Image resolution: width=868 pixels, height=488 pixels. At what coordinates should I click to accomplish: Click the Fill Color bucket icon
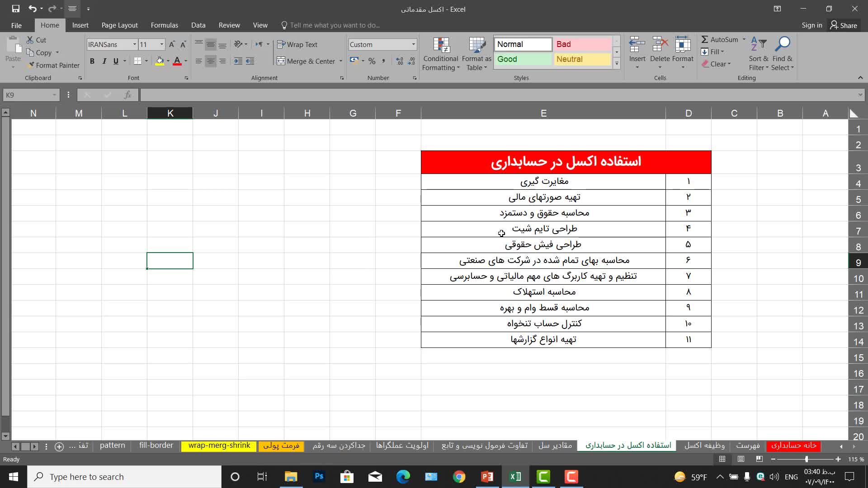[160, 61]
